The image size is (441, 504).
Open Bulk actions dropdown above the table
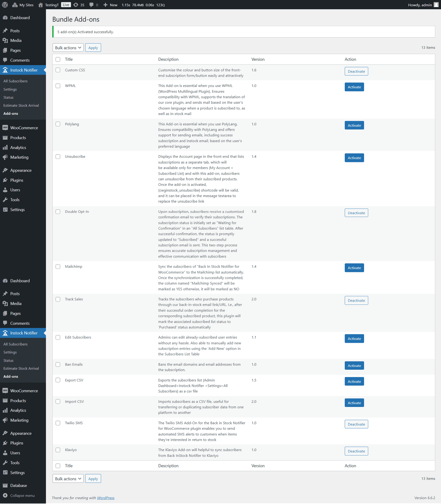pyautogui.click(x=68, y=48)
